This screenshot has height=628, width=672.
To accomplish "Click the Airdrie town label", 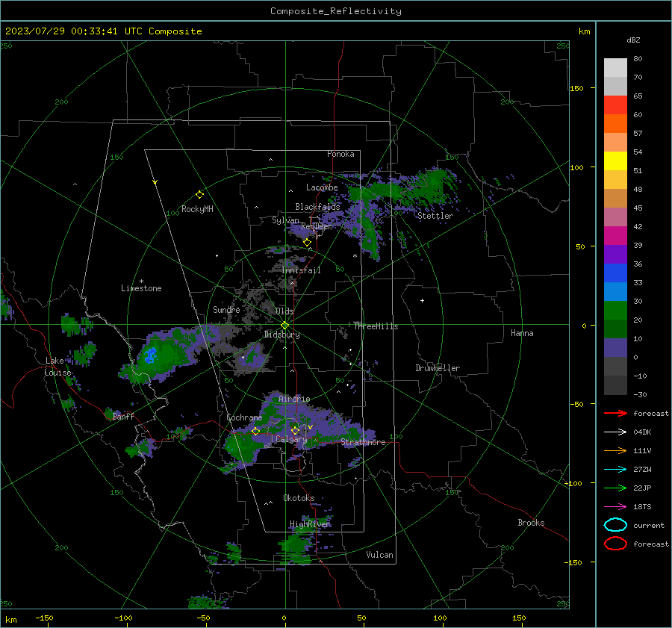I will point(294,399).
